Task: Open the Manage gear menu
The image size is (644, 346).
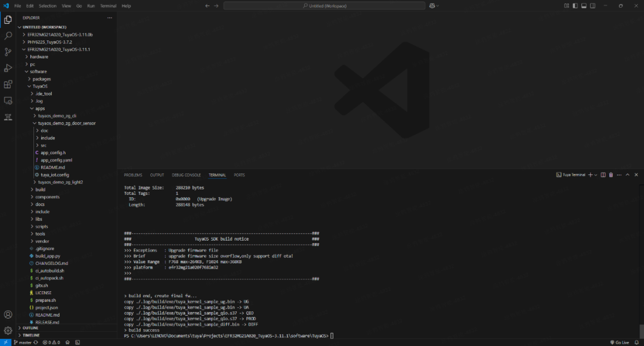Action: (x=8, y=330)
